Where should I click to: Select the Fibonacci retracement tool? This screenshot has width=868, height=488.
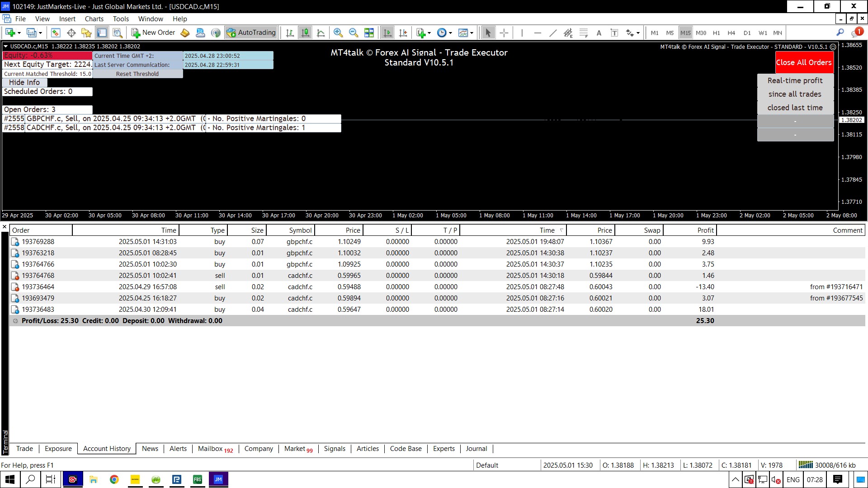[x=584, y=33]
